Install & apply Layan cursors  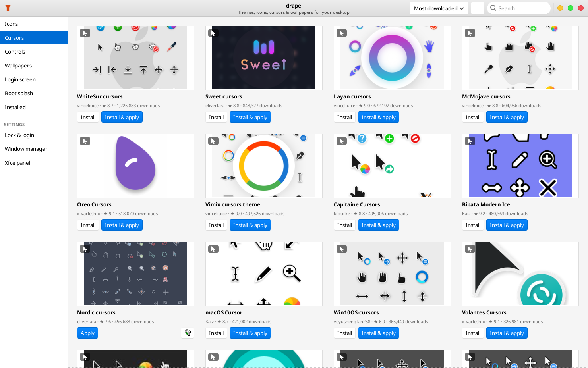pos(379,117)
